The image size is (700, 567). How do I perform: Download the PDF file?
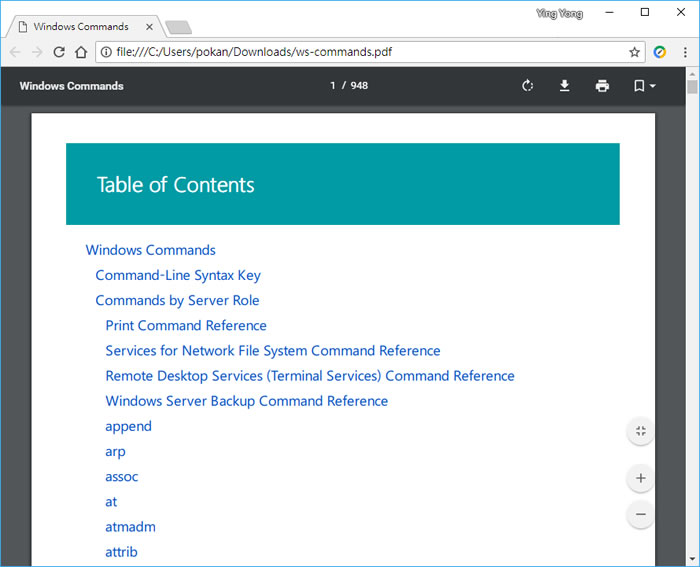[564, 86]
